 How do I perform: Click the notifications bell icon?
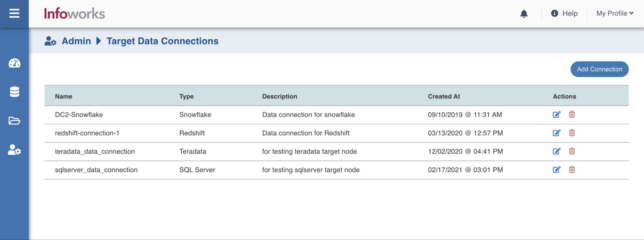click(524, 14)
